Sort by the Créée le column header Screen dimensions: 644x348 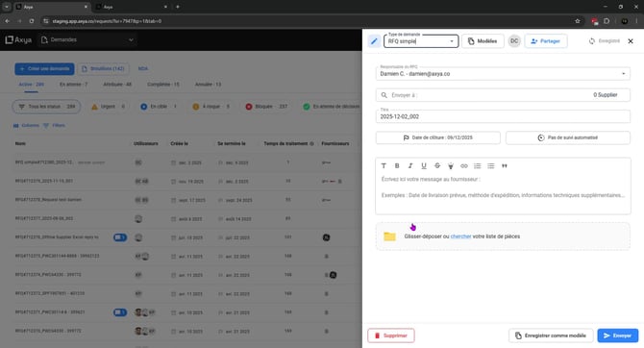(x=179, y=143)
